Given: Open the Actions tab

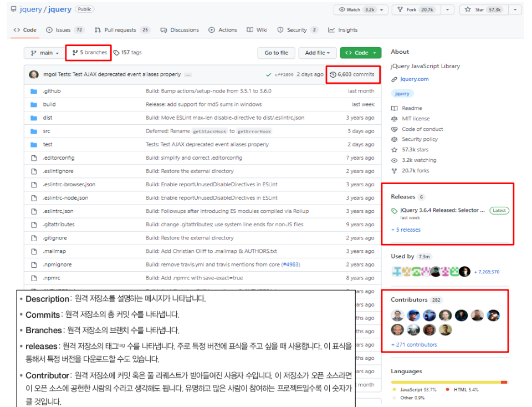Looking at the screenshot, I should (x=223, y=30).
